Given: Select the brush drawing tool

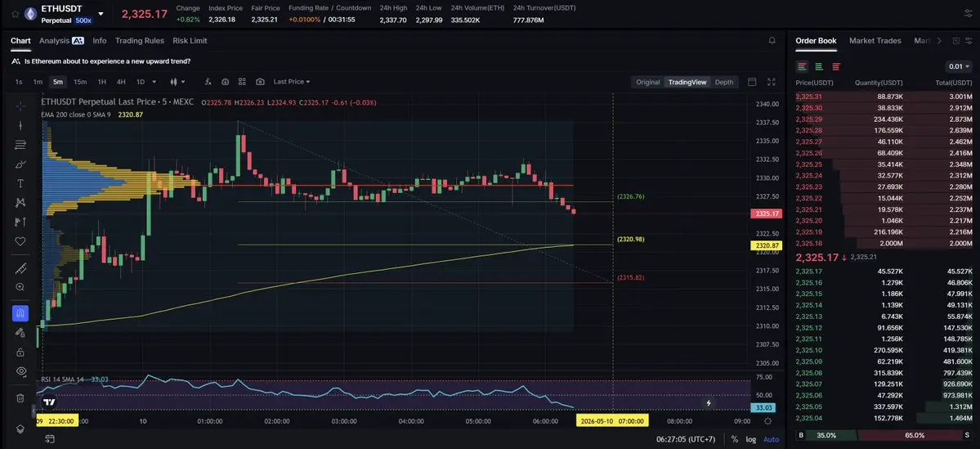Looking at the screenshot, I should 20,164.
